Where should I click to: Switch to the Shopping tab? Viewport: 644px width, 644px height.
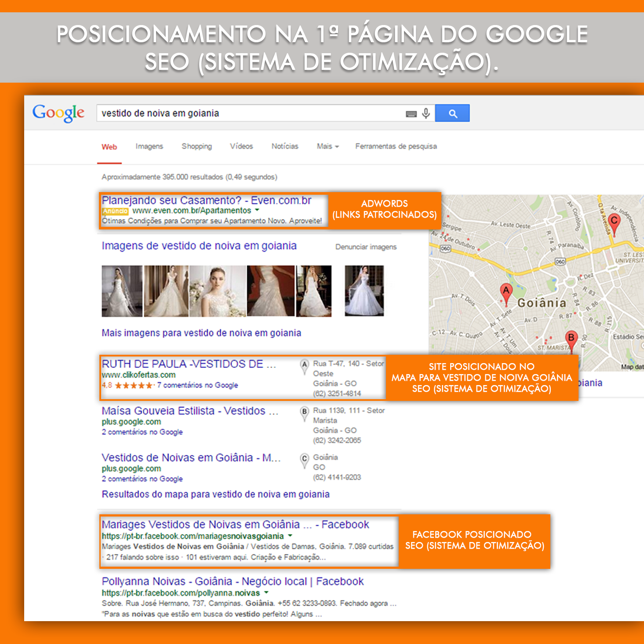(197, 146)
